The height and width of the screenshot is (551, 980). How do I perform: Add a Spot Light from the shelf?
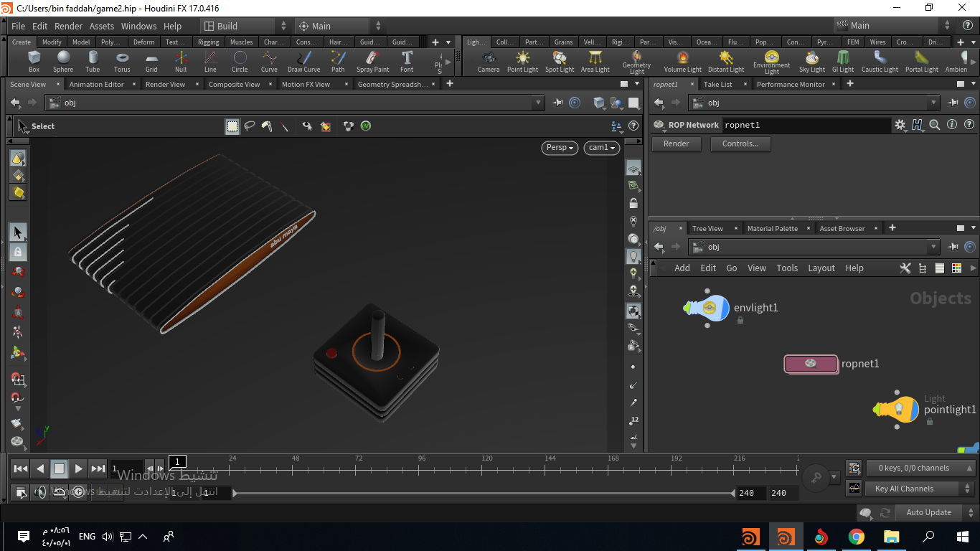(560, 62)
